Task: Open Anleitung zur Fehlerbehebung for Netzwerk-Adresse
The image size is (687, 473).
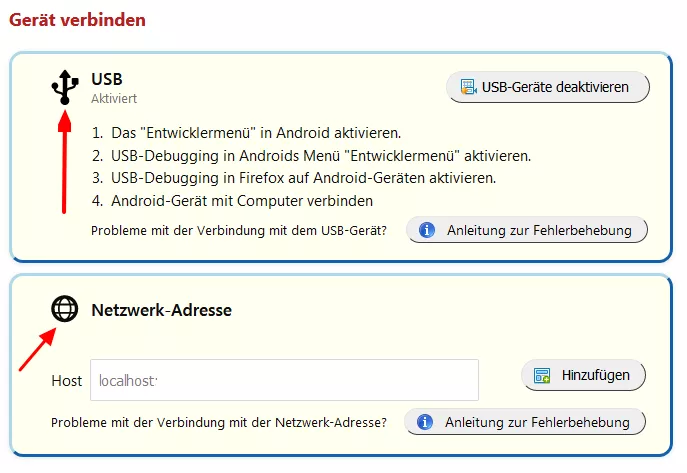Action: coord(537,422)
